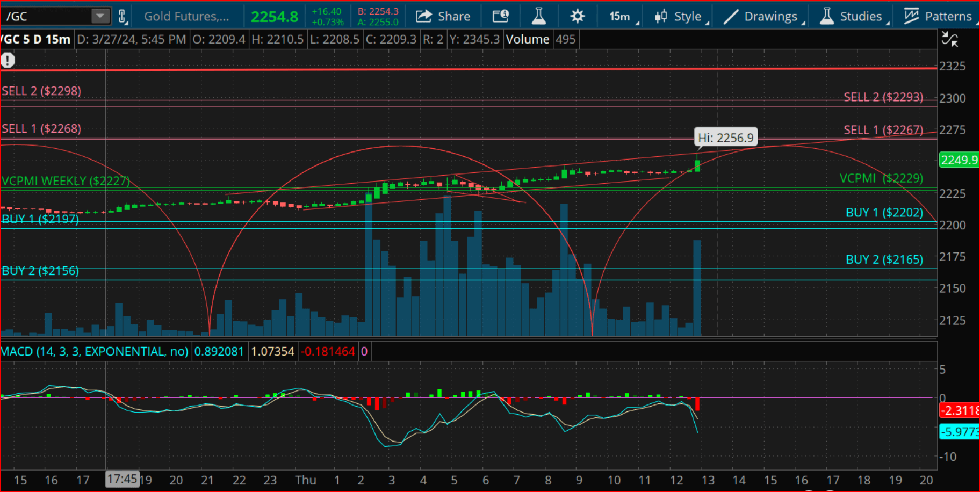980x492 pixels.
Task: Click the +16.40 net change value
Action: point(327,11)
